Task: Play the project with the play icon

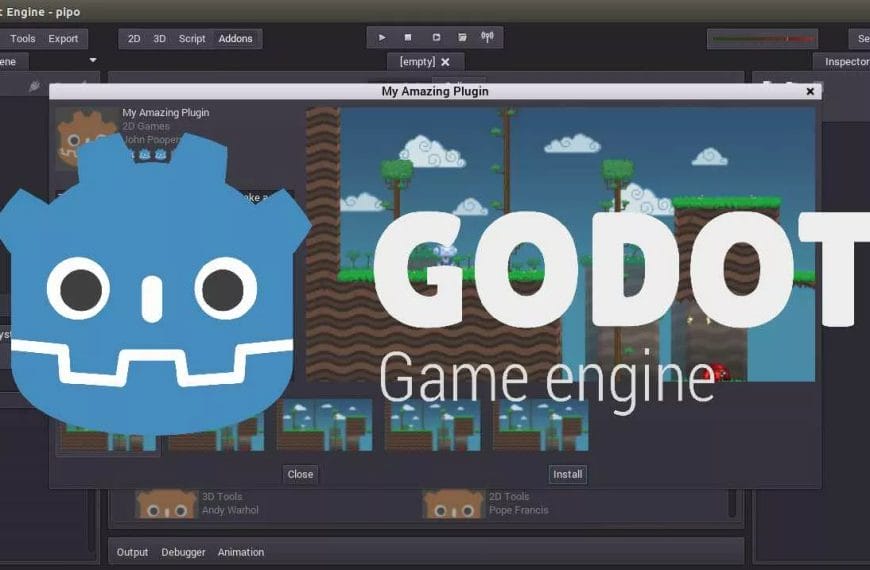Action: [382, 37]
